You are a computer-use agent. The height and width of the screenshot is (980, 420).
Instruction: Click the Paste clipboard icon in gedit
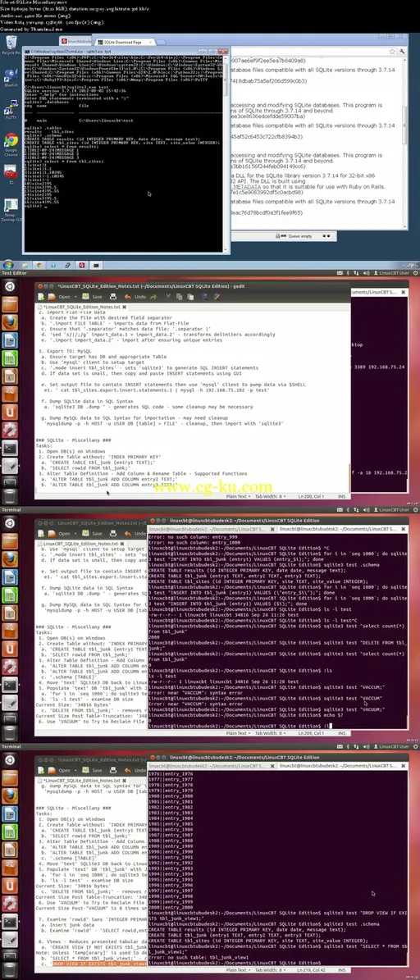point(190,297)
